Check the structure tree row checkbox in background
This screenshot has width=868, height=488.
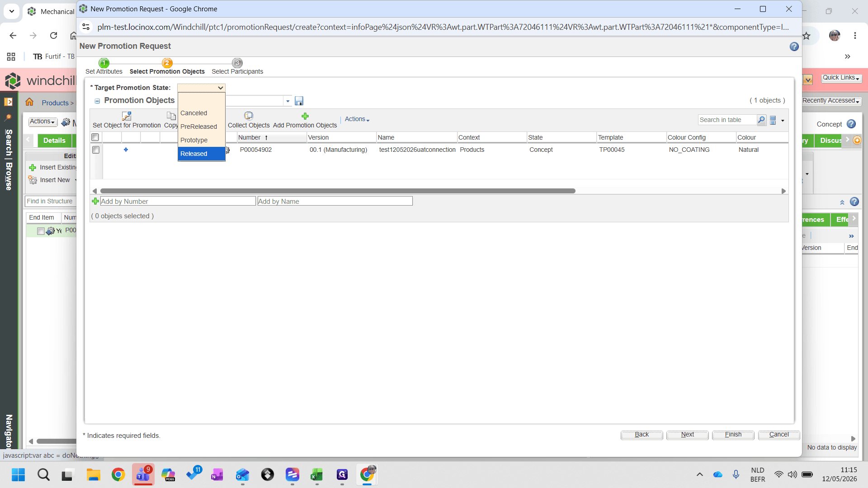click(x=41, y=231)
